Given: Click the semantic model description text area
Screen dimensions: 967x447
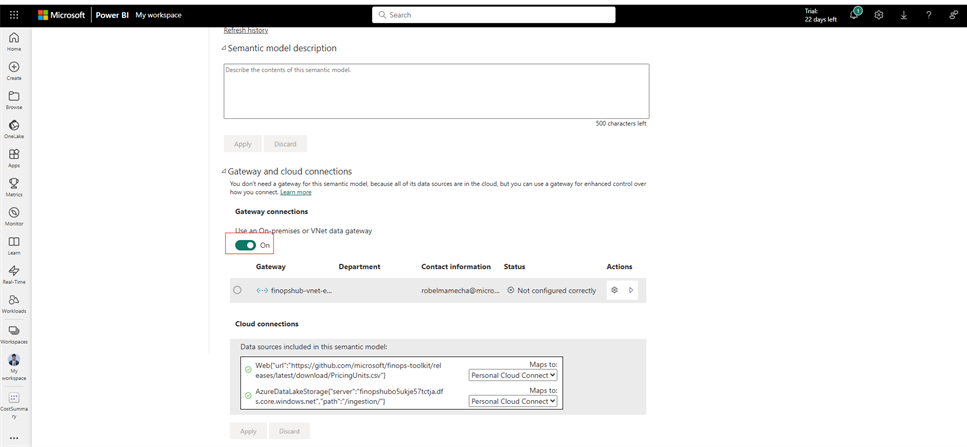Looking at the screenshot, I should pyautogui.click(x=436, y=91).
